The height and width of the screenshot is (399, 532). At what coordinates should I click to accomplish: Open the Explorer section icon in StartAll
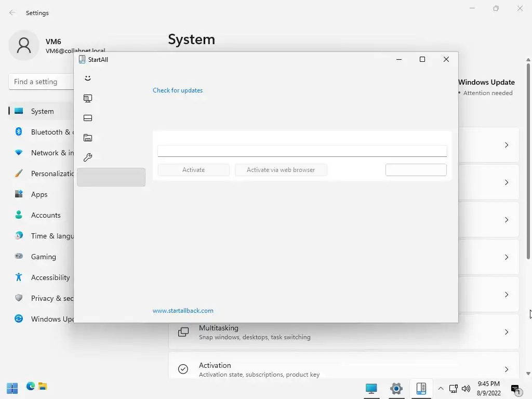tap(87, 138)
